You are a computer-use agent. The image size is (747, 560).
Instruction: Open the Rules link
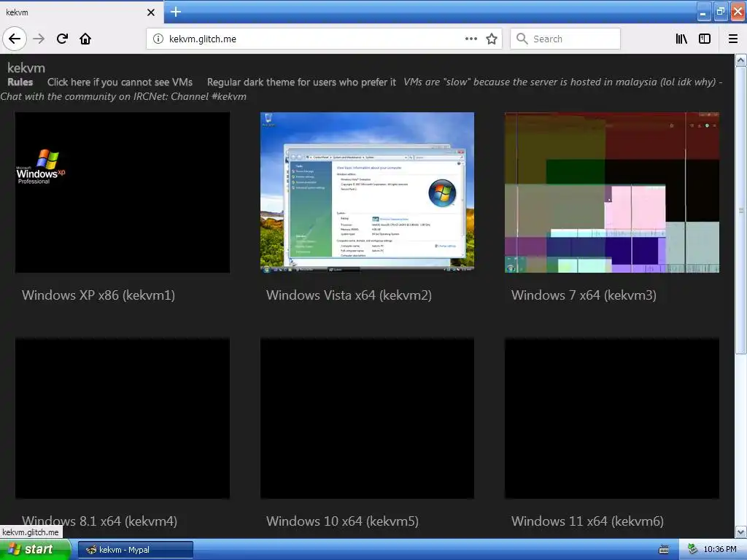click(20, 82)
